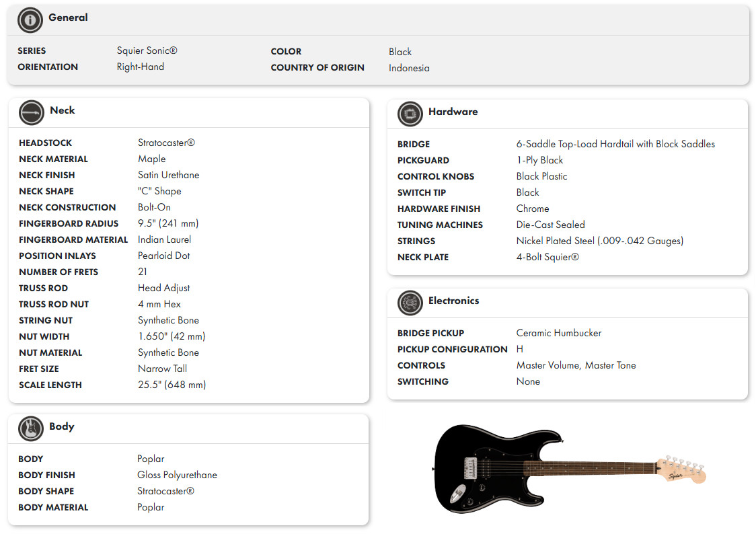756x534 pixels.
Task: Click the BODY FINISH label
Action: 47,475
